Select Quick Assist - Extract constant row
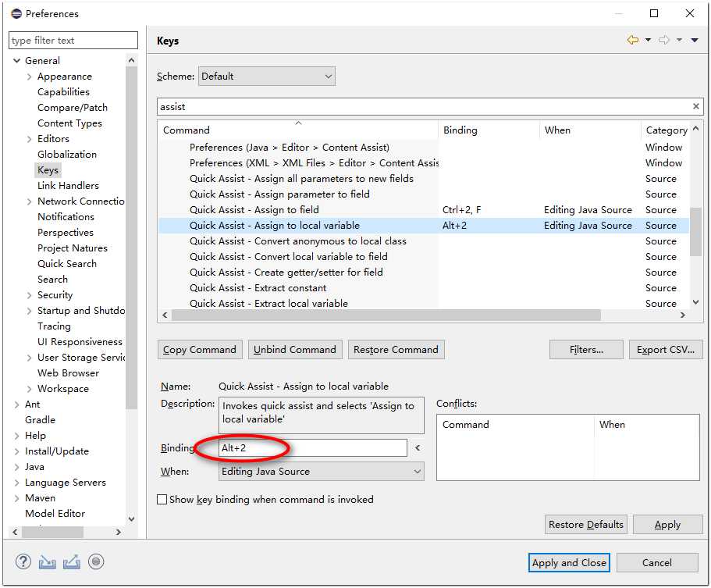 (x=424, y=287)
